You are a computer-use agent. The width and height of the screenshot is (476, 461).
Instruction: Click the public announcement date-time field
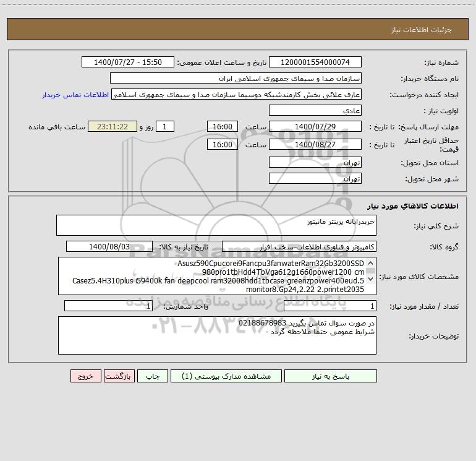(x=128, y=62)
